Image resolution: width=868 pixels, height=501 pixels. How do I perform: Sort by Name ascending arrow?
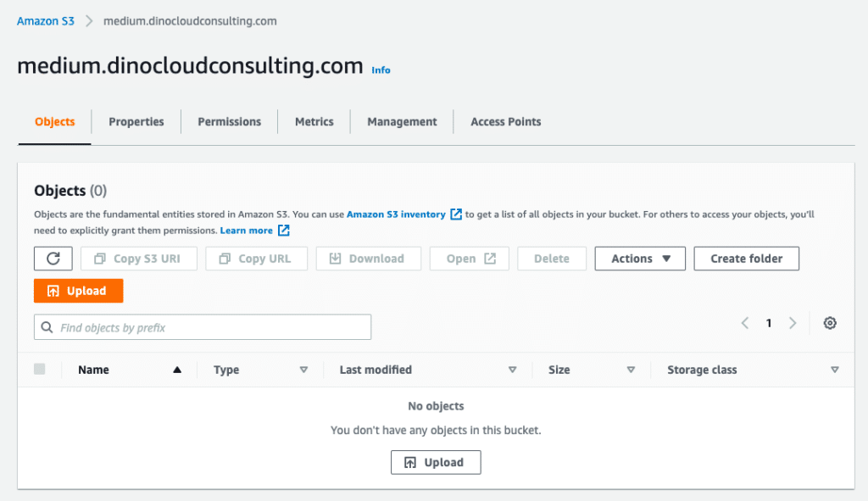[177, 370]
